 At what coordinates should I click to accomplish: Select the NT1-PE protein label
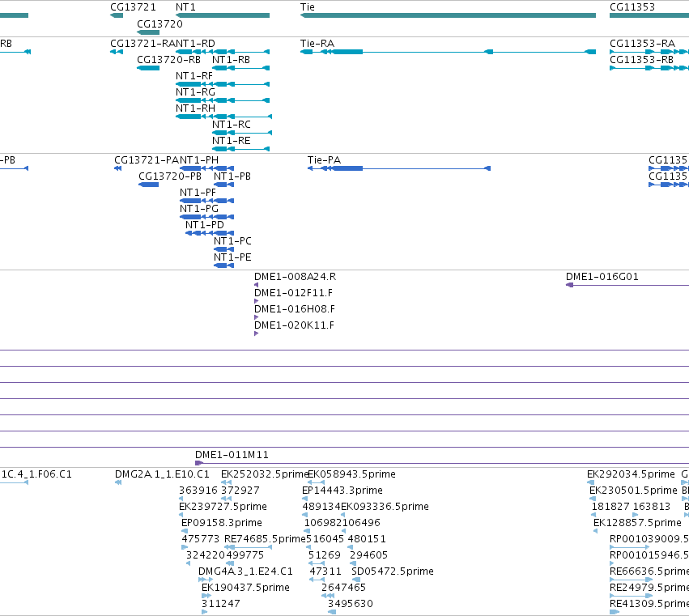pos(232,258)
